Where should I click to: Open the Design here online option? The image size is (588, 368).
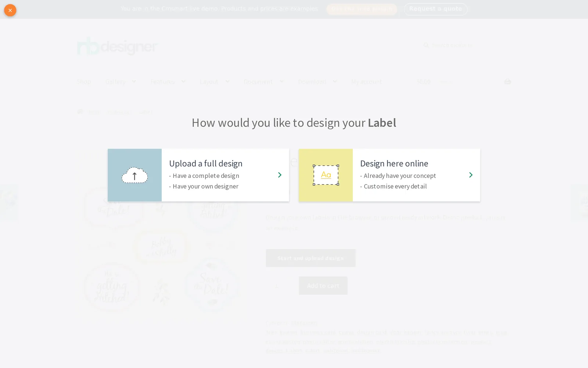coord(390,175)
